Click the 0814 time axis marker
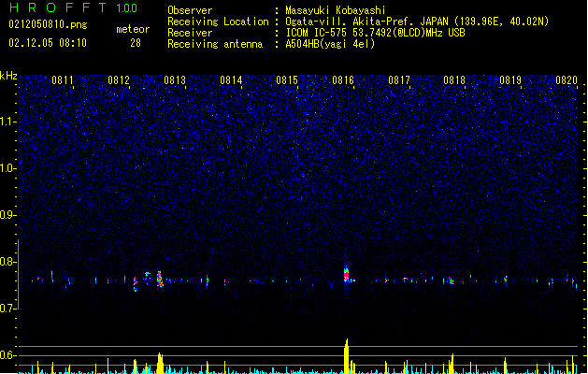Screen dimensions: 588x374 [x=231, y=80]
